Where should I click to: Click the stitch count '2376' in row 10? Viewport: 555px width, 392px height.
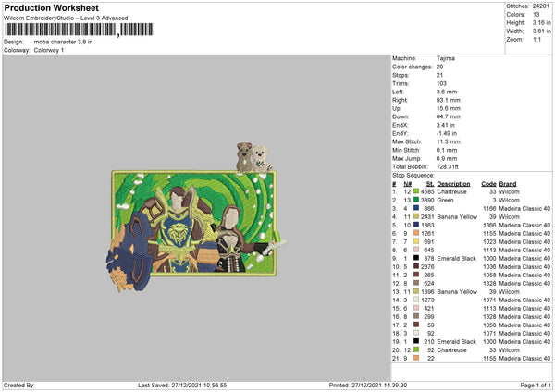pyautogui.click(x=427, y=267)
